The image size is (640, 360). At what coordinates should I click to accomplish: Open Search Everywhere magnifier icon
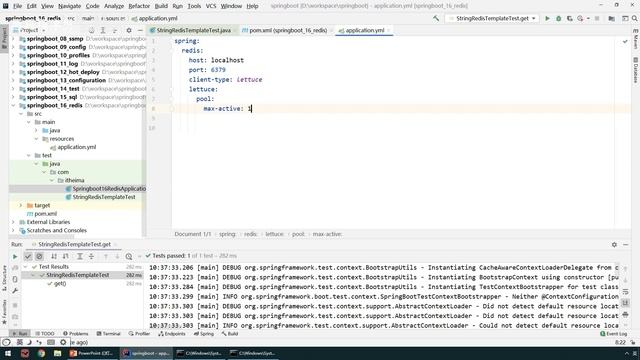[635, 18]
